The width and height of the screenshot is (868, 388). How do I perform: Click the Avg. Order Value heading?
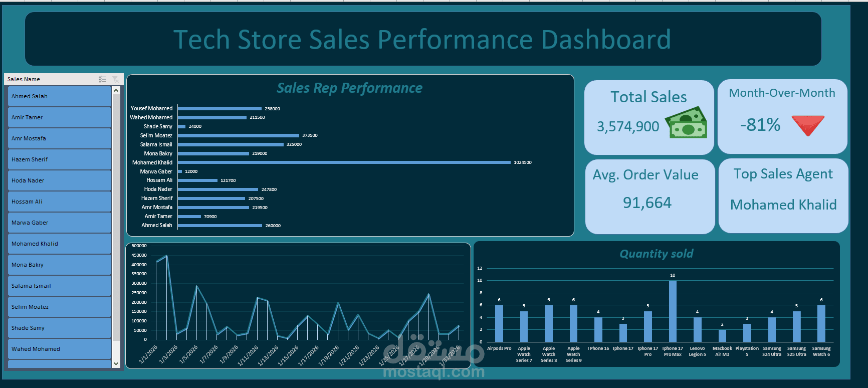pyautogui.click(x=645, y=175)
